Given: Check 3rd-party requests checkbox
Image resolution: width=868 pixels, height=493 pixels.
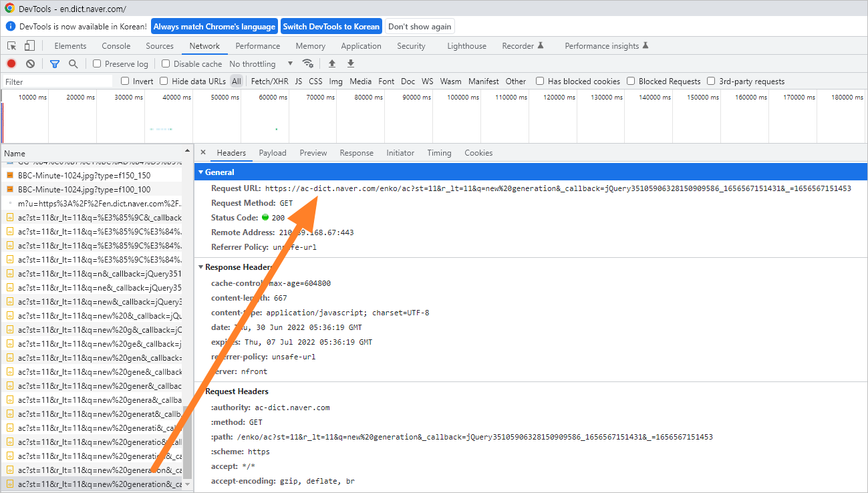Looking at the screenshot, I should [711, 81].
